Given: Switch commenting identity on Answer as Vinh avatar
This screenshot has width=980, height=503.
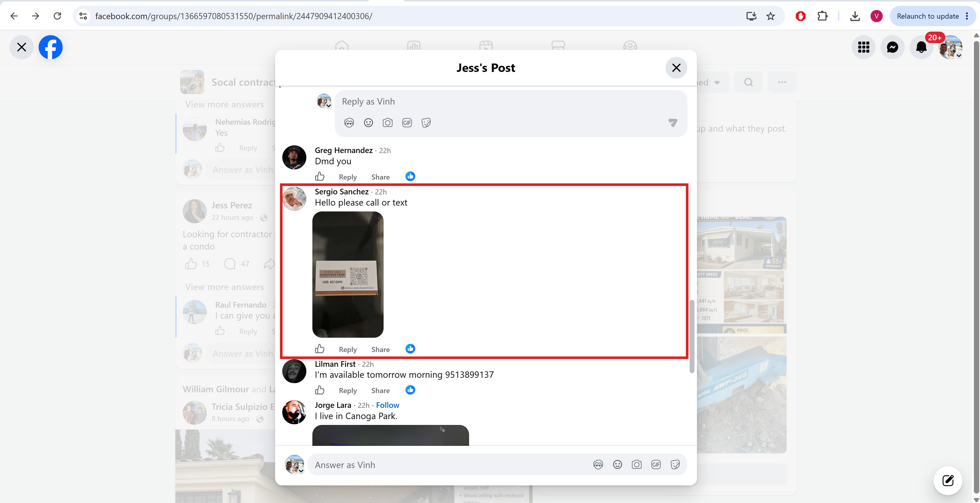Looking at the screenshot, I should 295,464.
